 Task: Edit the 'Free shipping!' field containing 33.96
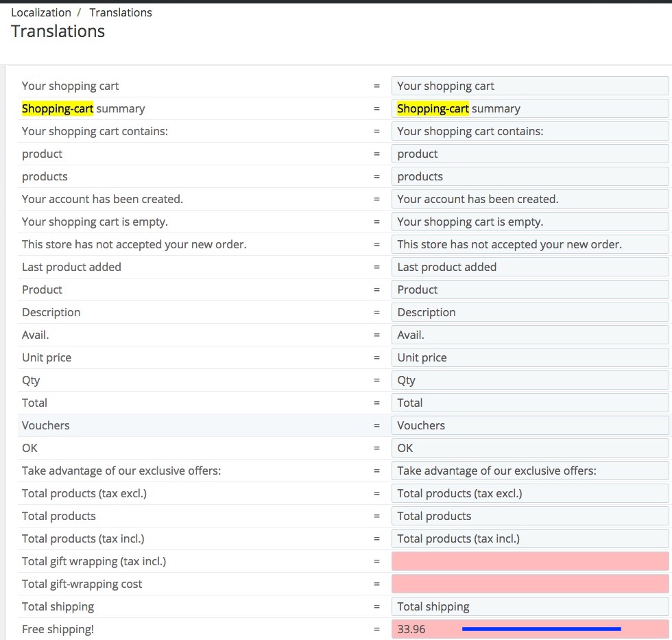pyautogui.click(x=530, y=629)
